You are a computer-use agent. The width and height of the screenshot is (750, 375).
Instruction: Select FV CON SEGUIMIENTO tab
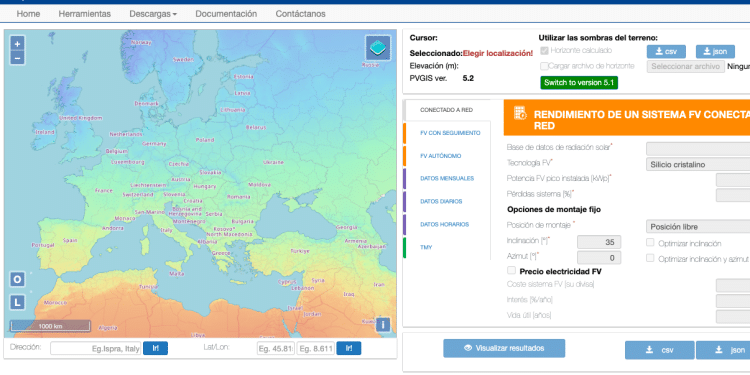coord(447,133)
